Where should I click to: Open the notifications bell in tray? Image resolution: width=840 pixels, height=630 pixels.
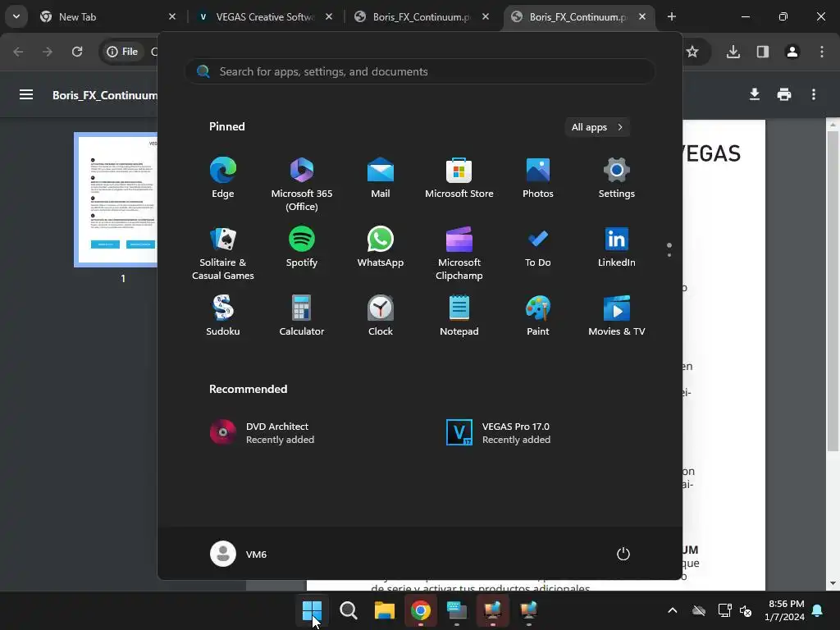click(x=818, y=610)
